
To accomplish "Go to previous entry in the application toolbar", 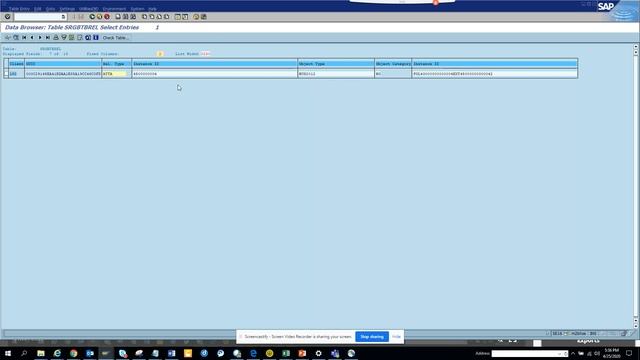I will (x=32, y=38).
